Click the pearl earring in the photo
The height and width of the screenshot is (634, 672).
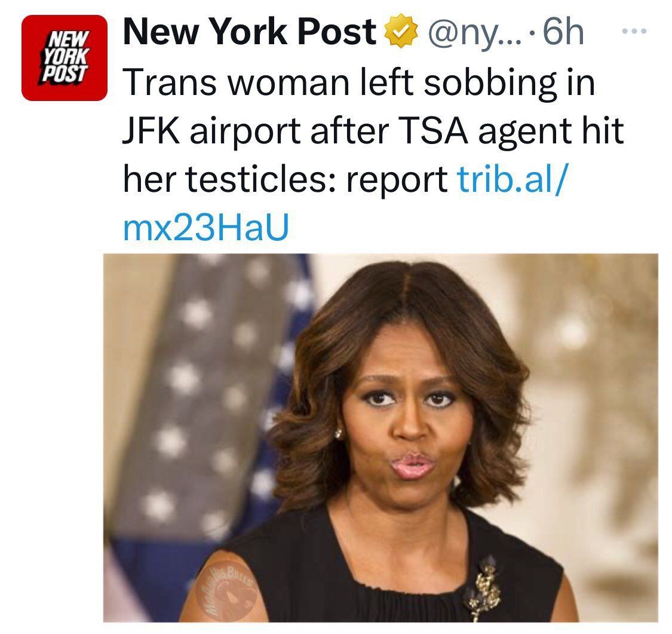point(339,433)
